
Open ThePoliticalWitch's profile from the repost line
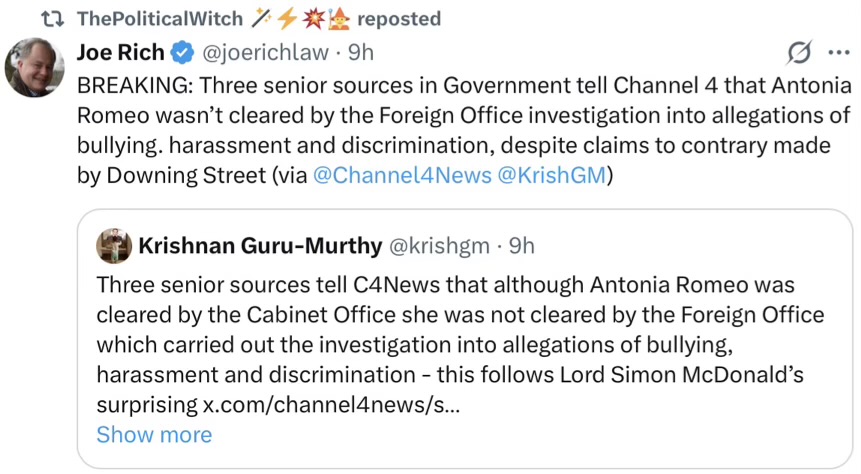pos(161,19)
